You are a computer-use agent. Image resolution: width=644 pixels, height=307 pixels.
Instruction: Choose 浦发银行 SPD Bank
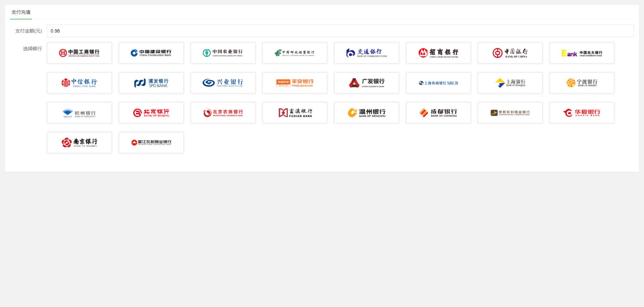point(151,83)
